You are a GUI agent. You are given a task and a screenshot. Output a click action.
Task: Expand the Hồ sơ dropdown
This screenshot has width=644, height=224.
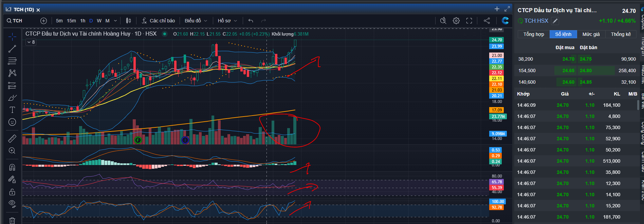pos(227,21)
